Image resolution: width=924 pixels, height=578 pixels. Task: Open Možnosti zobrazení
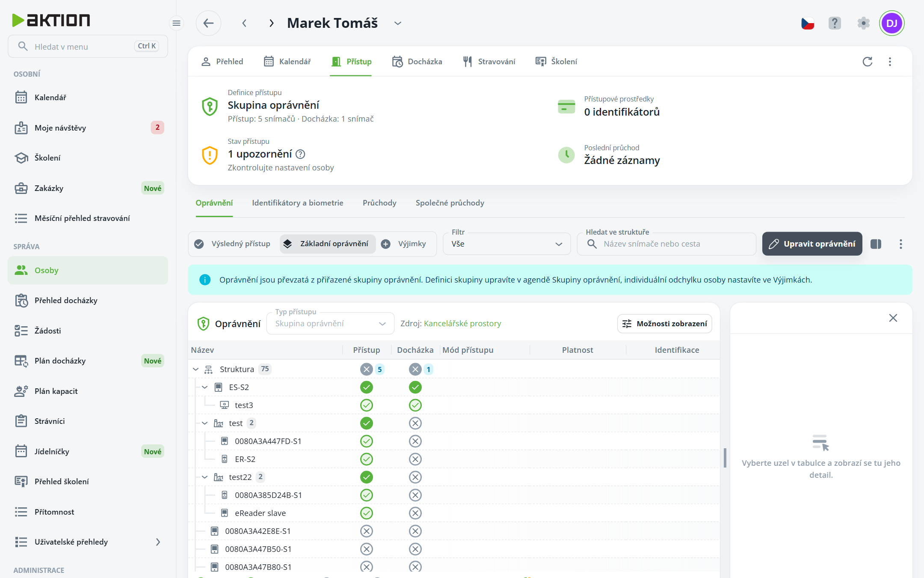(664, 324)
